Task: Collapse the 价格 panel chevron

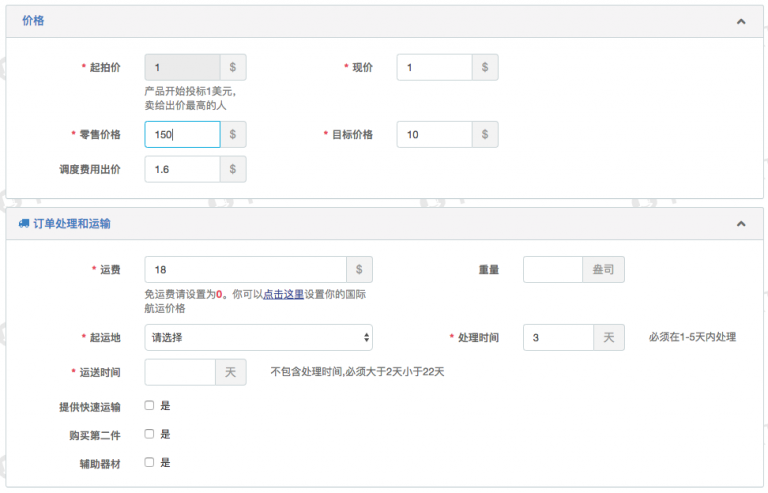Action: [741, 22]
